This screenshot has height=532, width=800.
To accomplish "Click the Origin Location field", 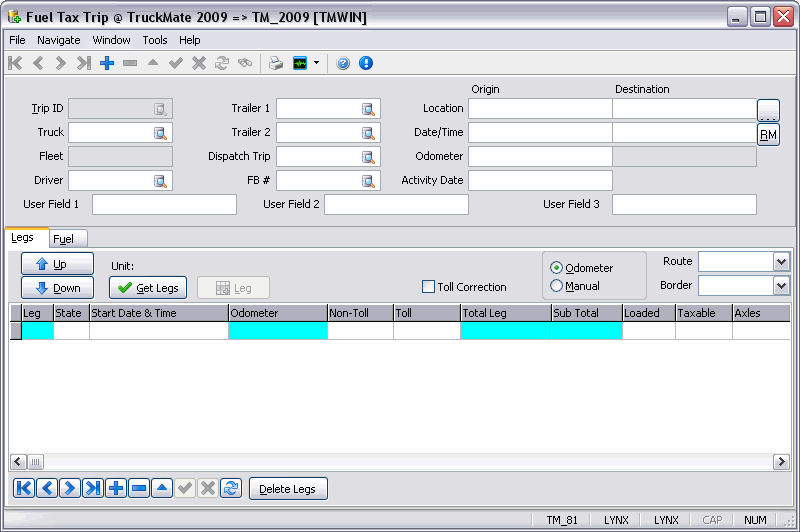I will (540, 109).
